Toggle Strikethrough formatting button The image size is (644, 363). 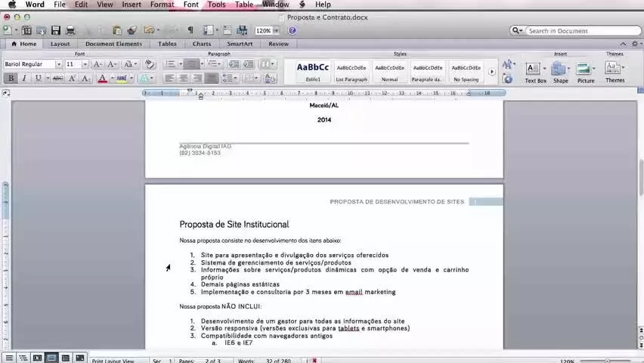coord(58,78)
